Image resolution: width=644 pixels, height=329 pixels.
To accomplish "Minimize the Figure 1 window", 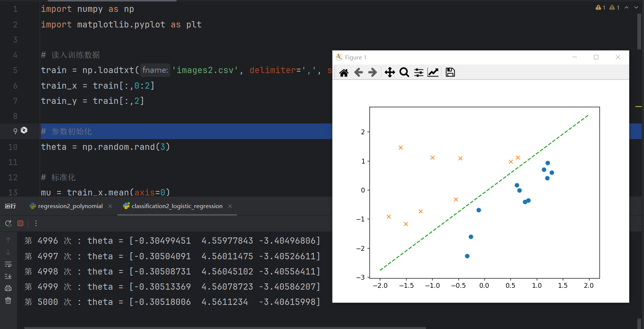I will (575, 57).
